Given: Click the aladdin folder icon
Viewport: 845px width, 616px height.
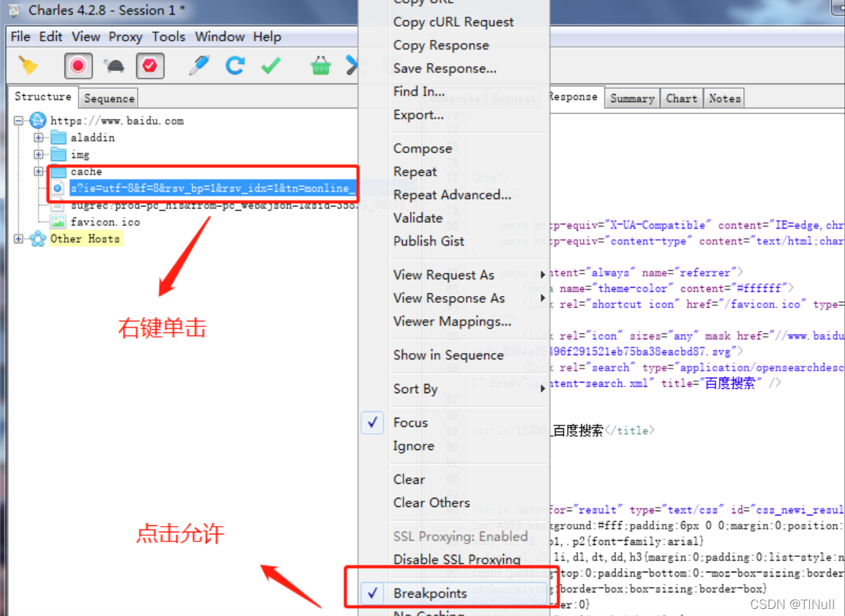Looking at the screenshot, I should (x=58, y=138).
